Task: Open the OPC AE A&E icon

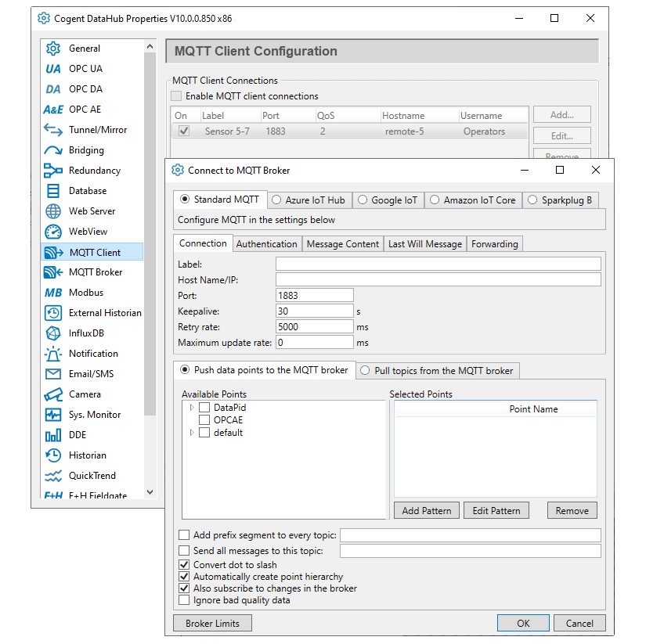Action: pos(53,110)
